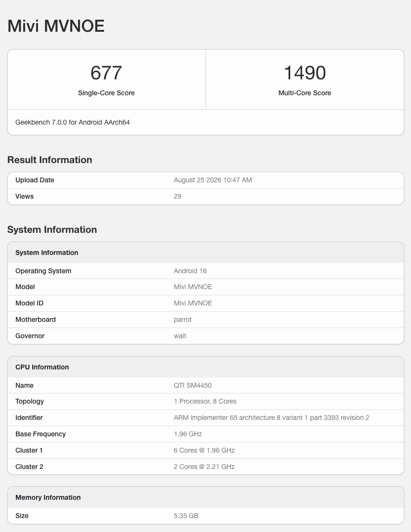Screen dimensions: 411x532
Task: Select the 1 Processor, 8 Cores value
Action: click(x=205, y=401)
